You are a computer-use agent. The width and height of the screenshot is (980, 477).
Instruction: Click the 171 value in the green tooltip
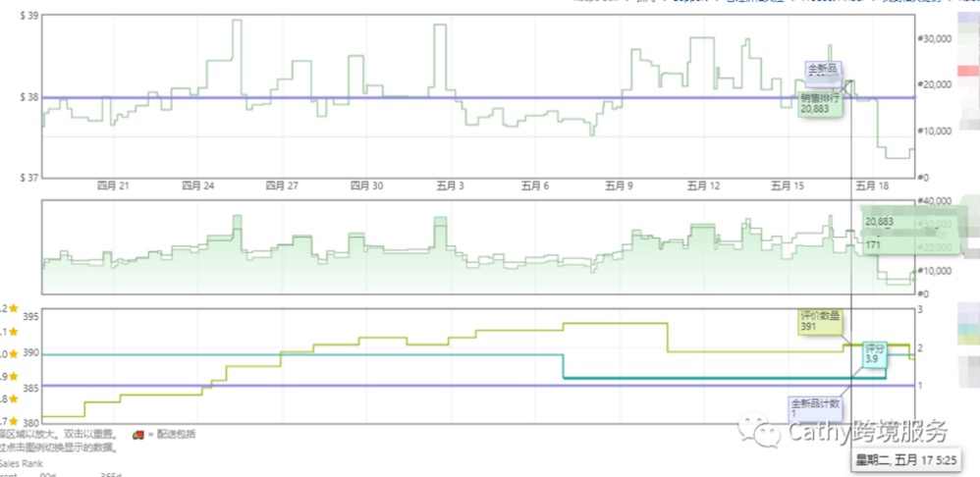[x=873, y=245]
